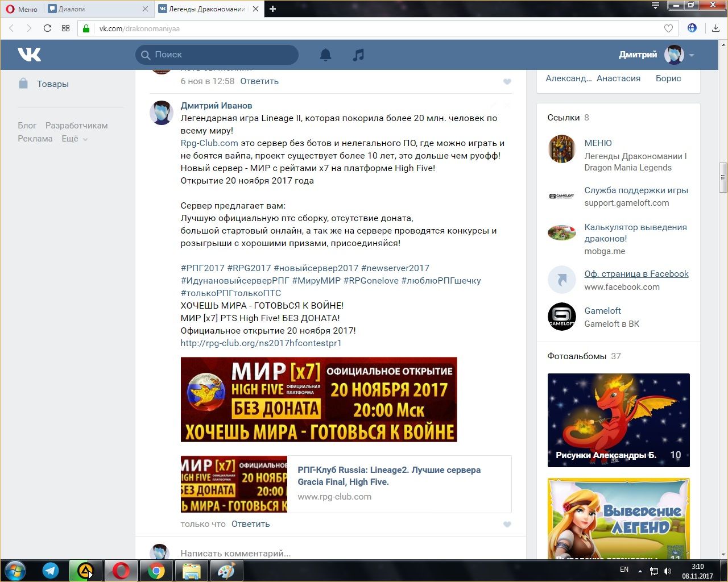728x582 pixels.
Task: Like Дмитрий Иванов's Lineage comment
Action: pyautogui.click(x=507, y=525)
